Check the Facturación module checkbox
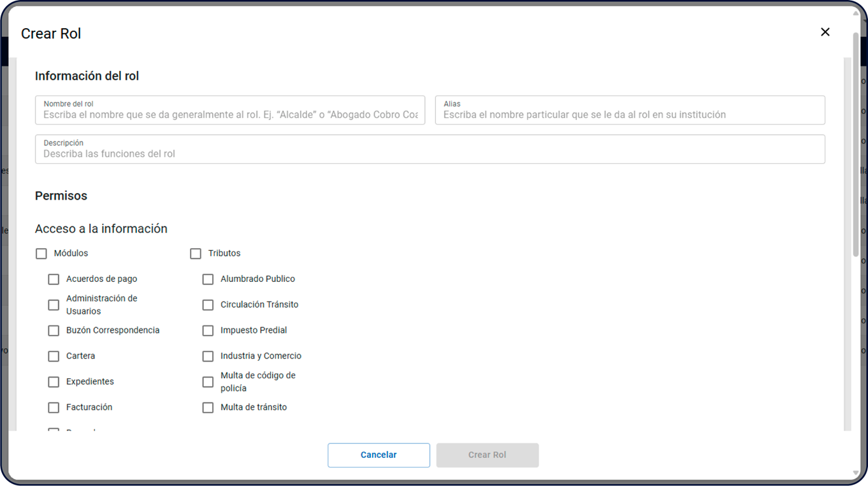This screenshot has width=868, height=486. click(54, 408)
